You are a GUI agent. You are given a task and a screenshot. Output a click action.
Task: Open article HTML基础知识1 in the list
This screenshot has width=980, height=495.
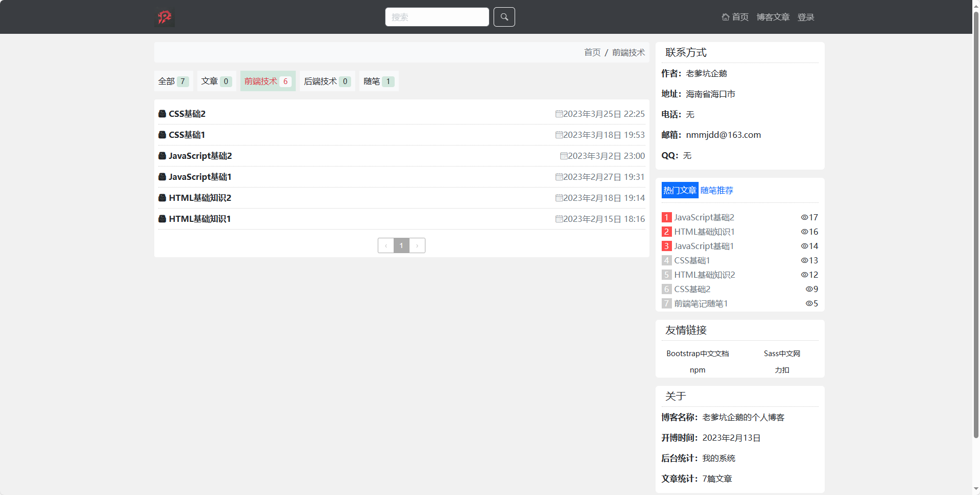click(200, 219)
